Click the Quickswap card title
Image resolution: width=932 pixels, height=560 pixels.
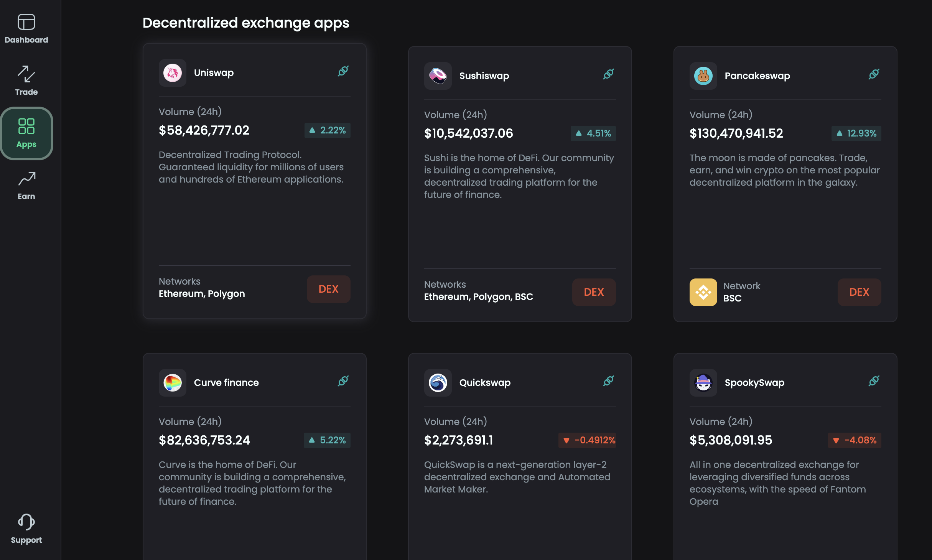click(x=485, y=382)
